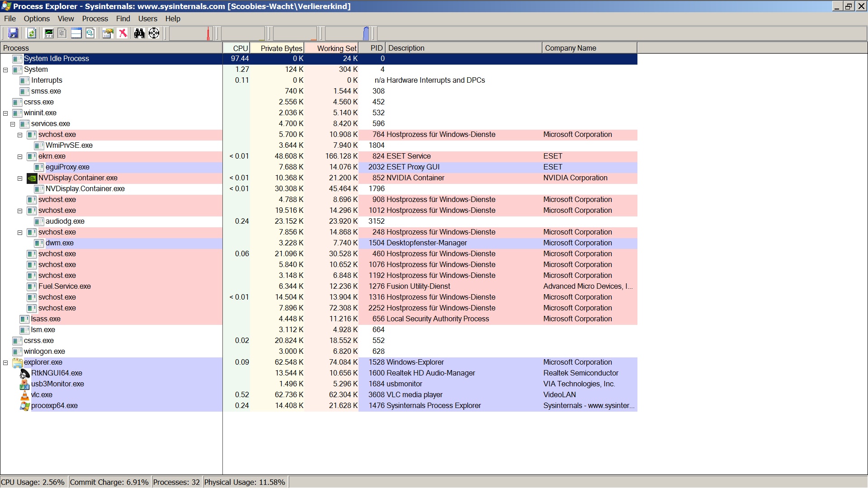The height and width of the screenshot is (488, 868).
Task: Collapse the wininit.exe tree node
Action: [5, 113]
